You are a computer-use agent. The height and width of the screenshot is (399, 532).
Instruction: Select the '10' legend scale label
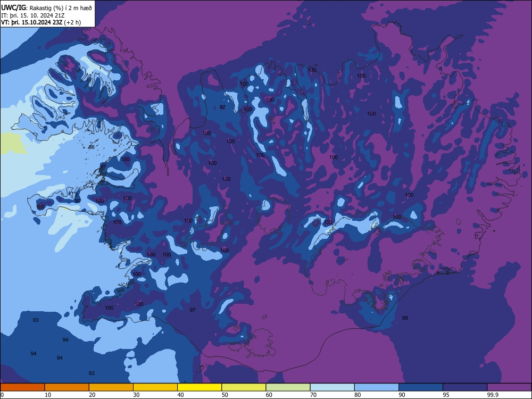[48, 395]
